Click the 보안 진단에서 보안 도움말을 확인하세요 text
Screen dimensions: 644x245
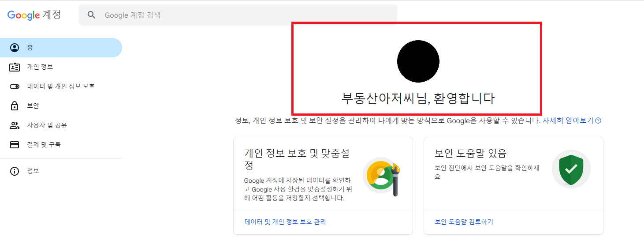pos(487,172)
